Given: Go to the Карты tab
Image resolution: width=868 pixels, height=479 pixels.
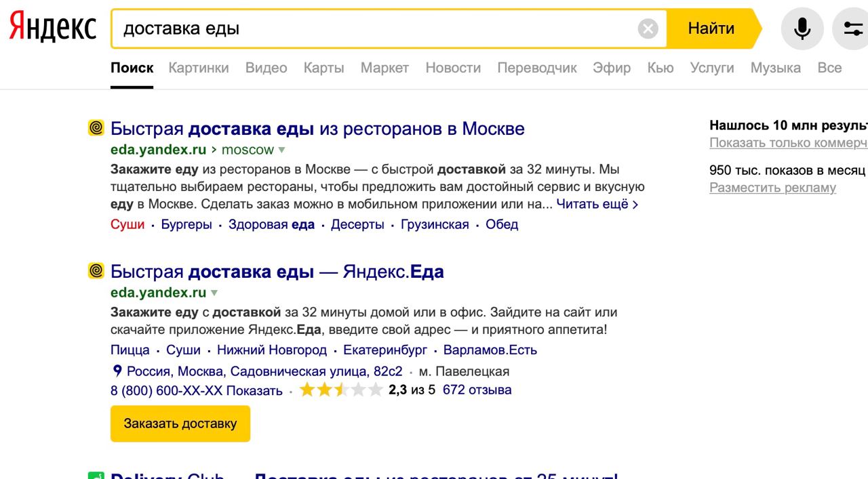Looking at the screenshot, I should pos(324,68).
